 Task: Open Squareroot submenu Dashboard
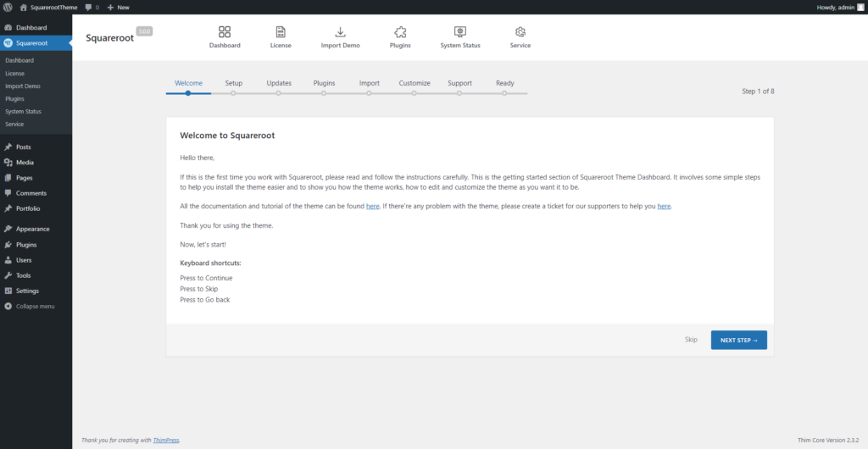(x=19, y=60)
